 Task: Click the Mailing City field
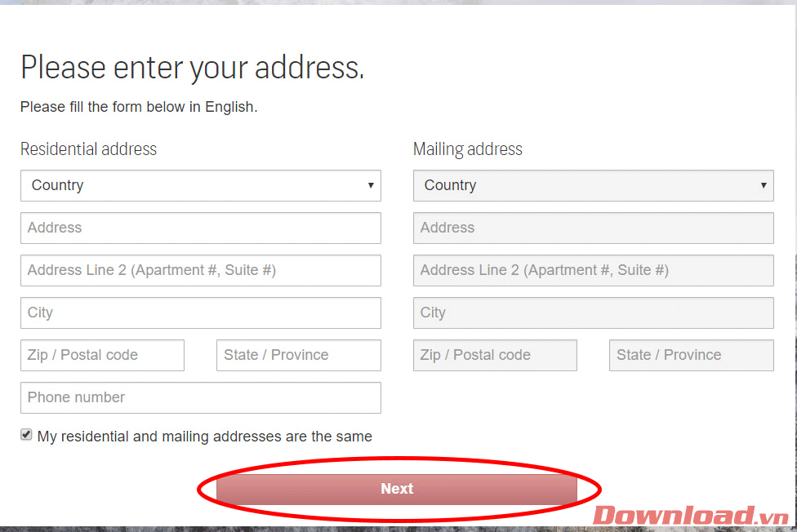593,313
